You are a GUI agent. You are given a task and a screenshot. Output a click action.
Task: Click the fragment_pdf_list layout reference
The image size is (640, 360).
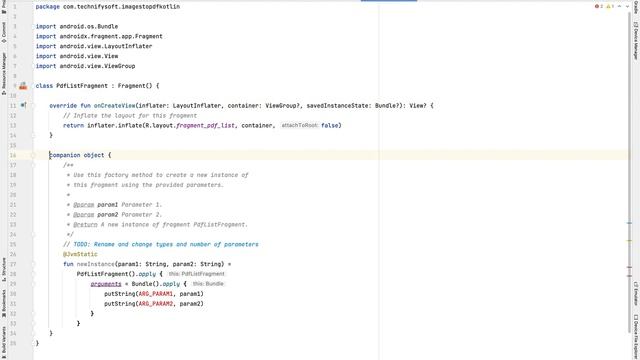205,125
